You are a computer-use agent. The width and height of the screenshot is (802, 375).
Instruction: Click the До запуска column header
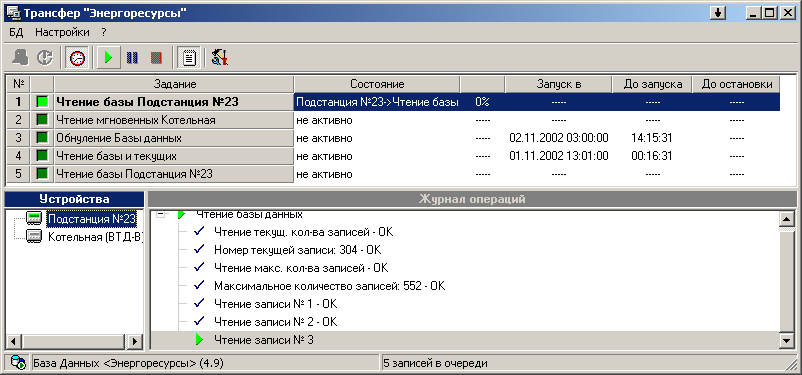[652, 84]
